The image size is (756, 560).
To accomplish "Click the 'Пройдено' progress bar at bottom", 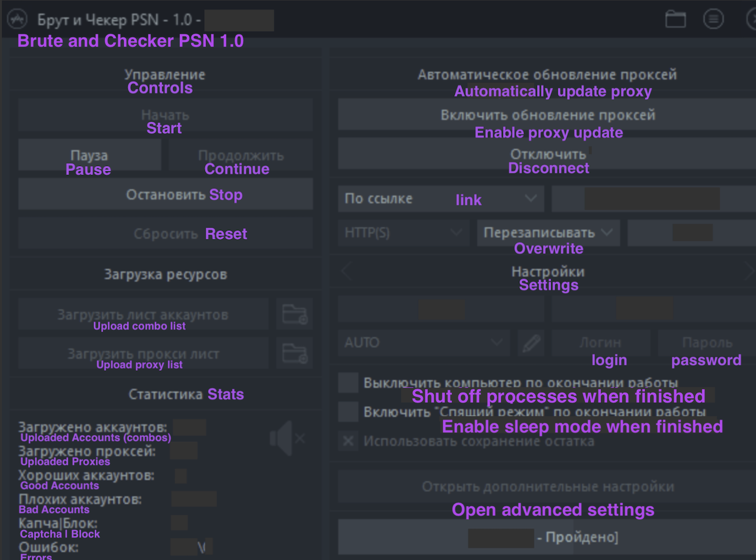I will 548,537.
